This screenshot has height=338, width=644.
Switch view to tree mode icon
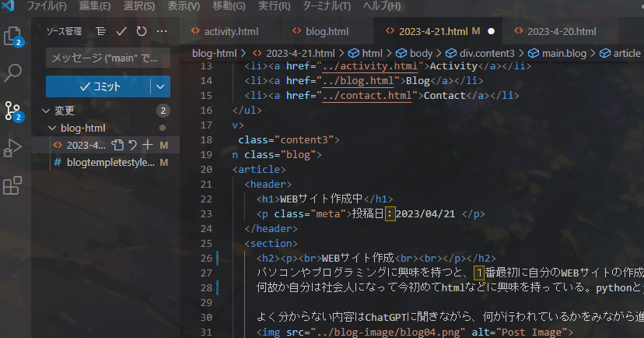(100, 31)
